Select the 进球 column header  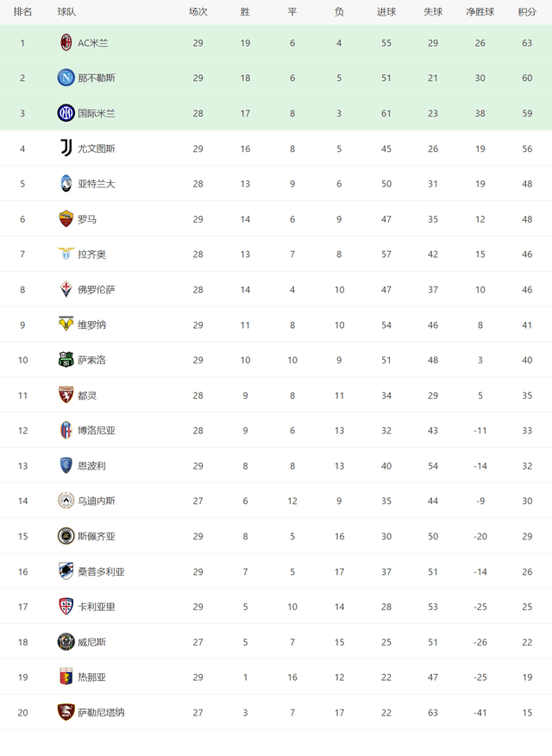point(386,12)
